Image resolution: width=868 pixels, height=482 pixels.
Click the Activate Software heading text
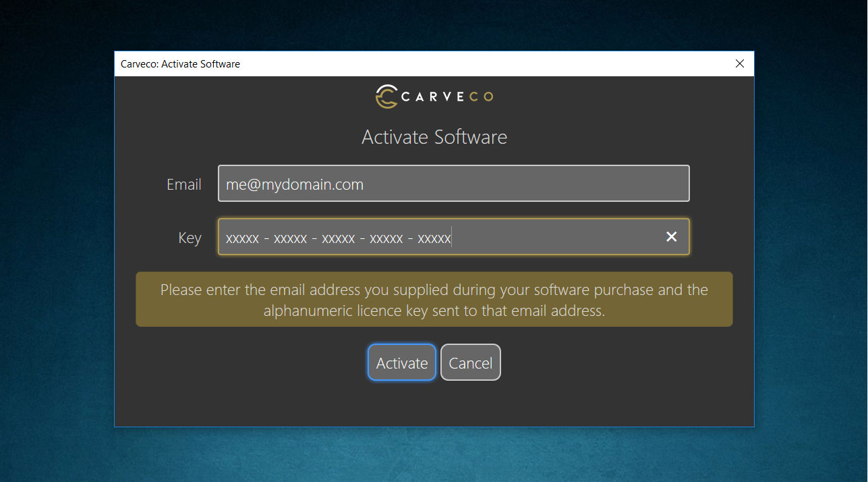(434, 137)
